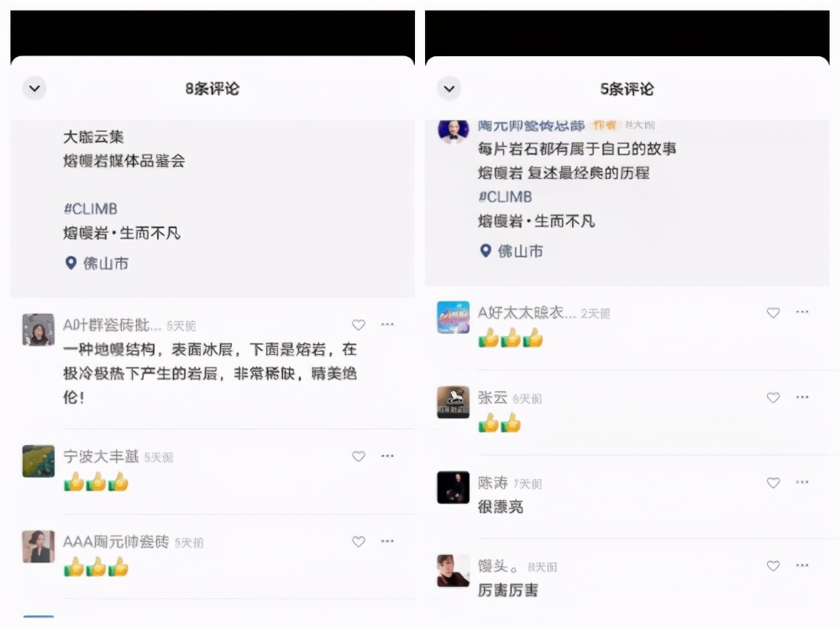The width and height of the screenshot is (840, 628).
Task: Tap heart icon on 陈涛's 很漂亮 comment
Action: (773, 483)
